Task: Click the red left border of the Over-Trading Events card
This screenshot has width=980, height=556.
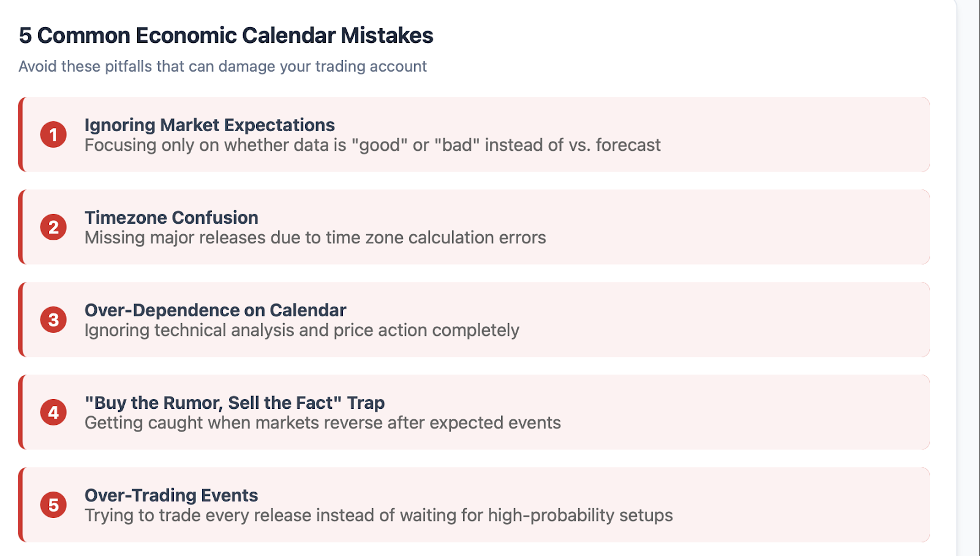Action: [x=21, y=505]
